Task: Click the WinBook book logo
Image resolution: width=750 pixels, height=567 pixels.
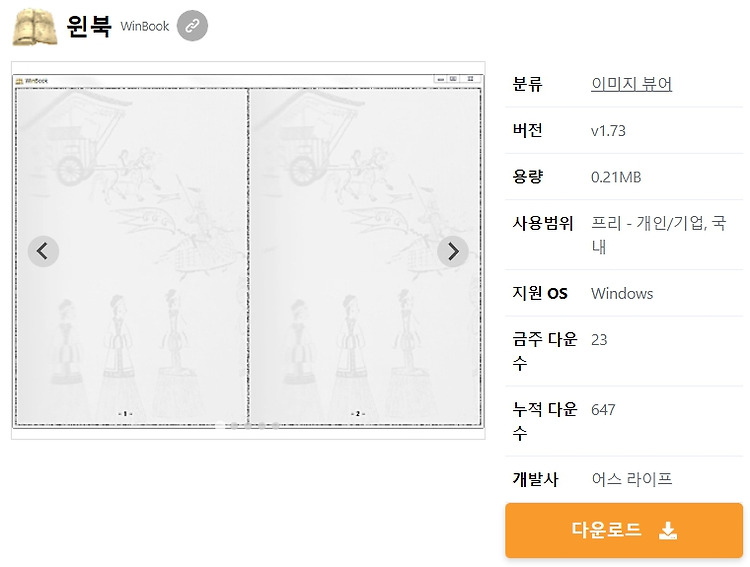Action: tap(34, 27)
